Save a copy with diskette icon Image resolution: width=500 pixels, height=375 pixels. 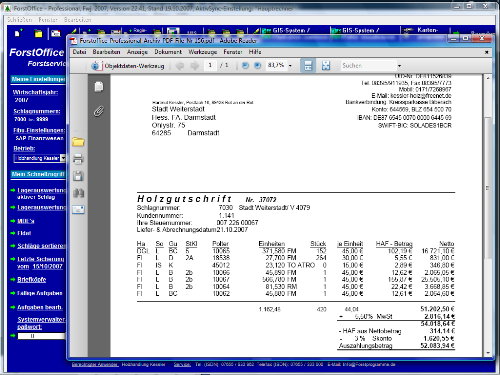point(78,176)
